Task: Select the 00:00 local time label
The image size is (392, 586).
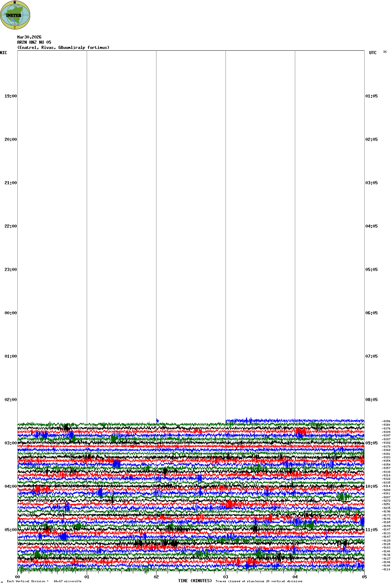Action: 10,313
